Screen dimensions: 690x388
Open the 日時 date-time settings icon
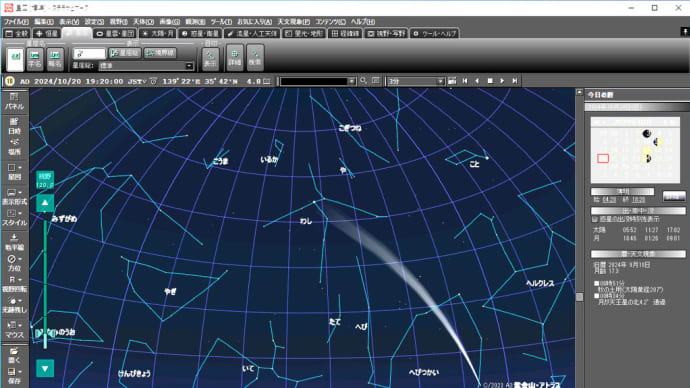coord(14,126)
